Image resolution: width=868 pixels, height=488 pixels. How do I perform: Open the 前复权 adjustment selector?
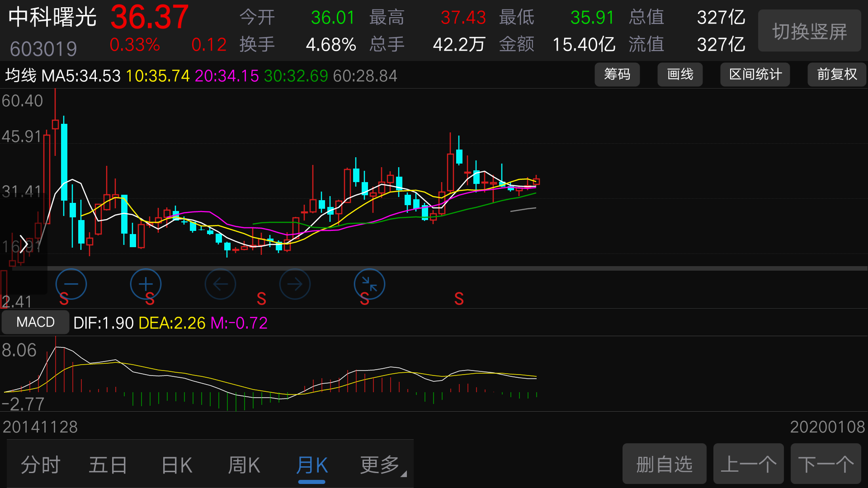point(837,74)
